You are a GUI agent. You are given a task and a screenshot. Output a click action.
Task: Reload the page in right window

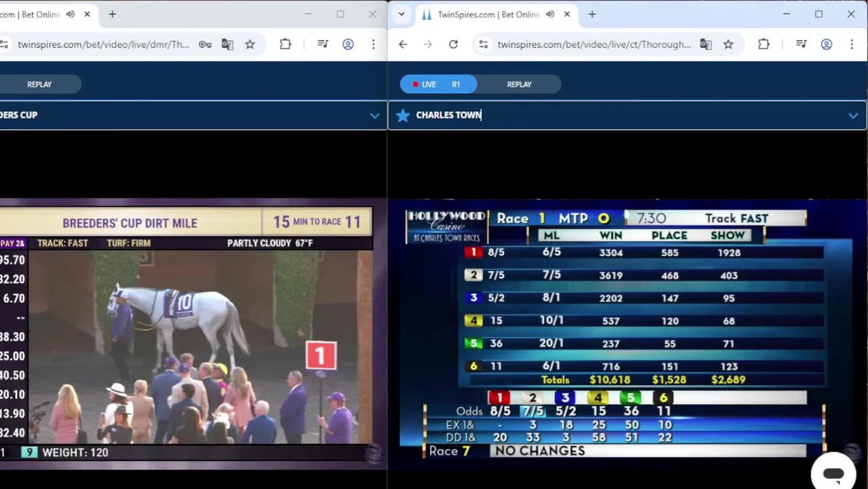453,44
